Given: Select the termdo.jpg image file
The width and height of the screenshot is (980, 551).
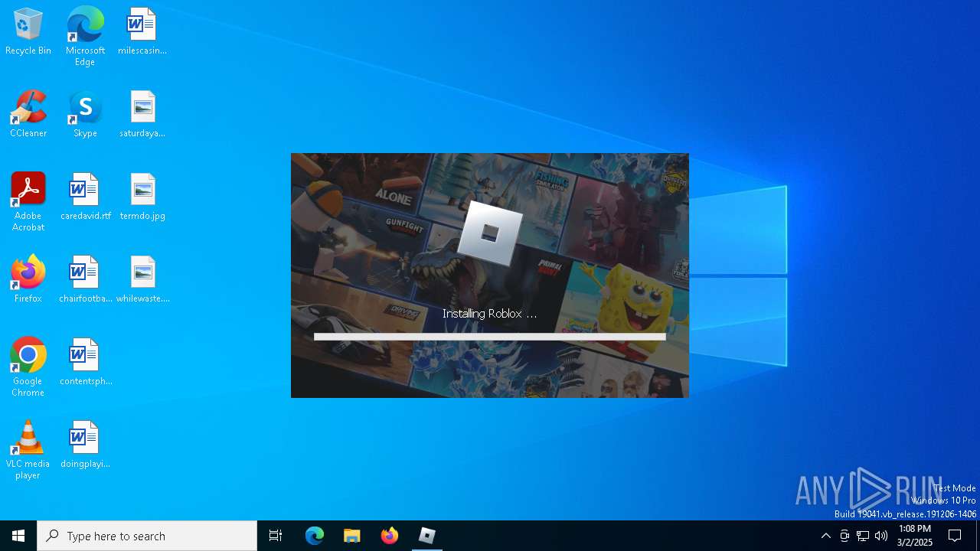Looking at the screenshot, I should point(142,197).
